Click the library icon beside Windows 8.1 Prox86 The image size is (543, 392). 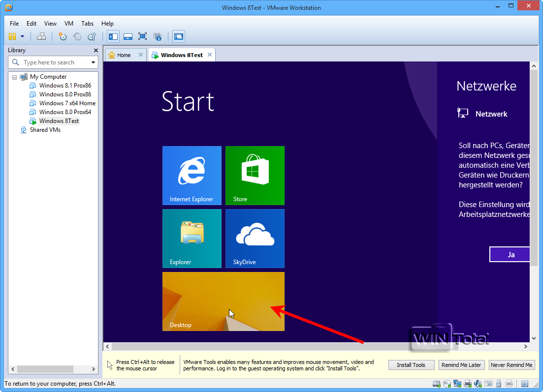tap(33, 86)
